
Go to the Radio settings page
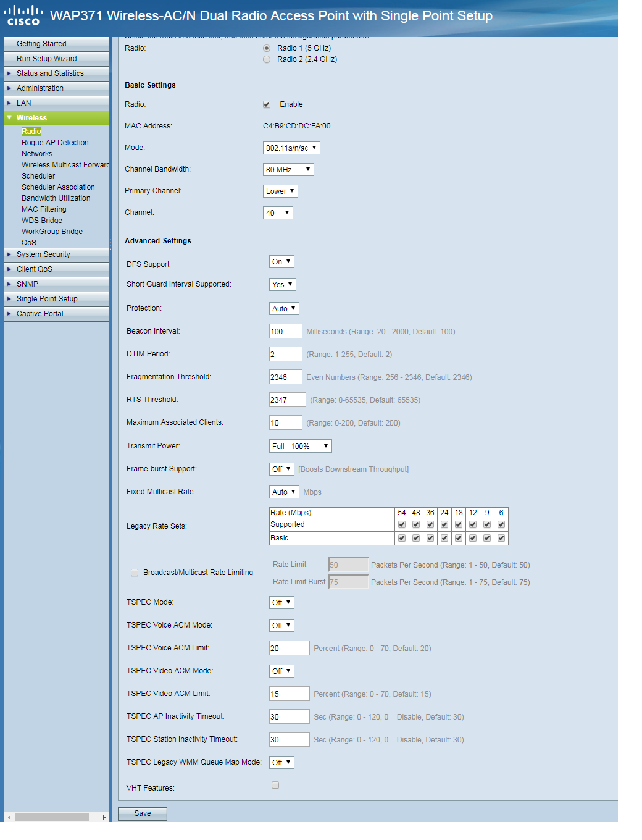(x=31, y=132)
